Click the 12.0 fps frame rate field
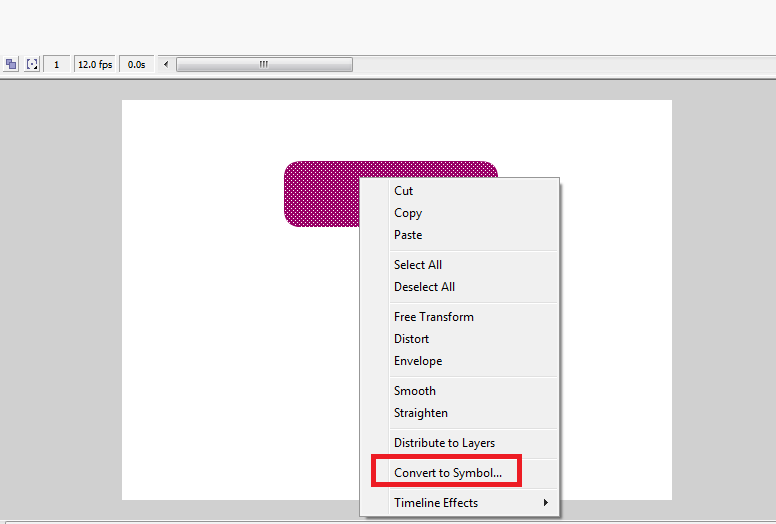 point(95,64)
